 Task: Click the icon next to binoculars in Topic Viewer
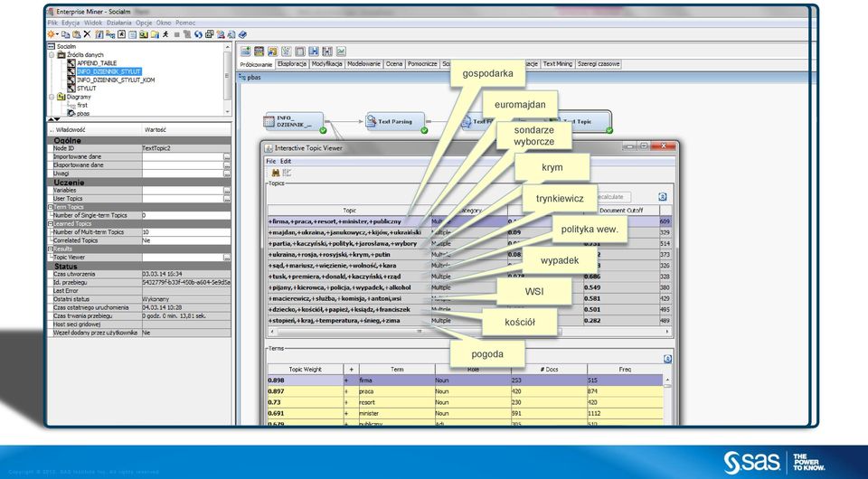[287, 173]
